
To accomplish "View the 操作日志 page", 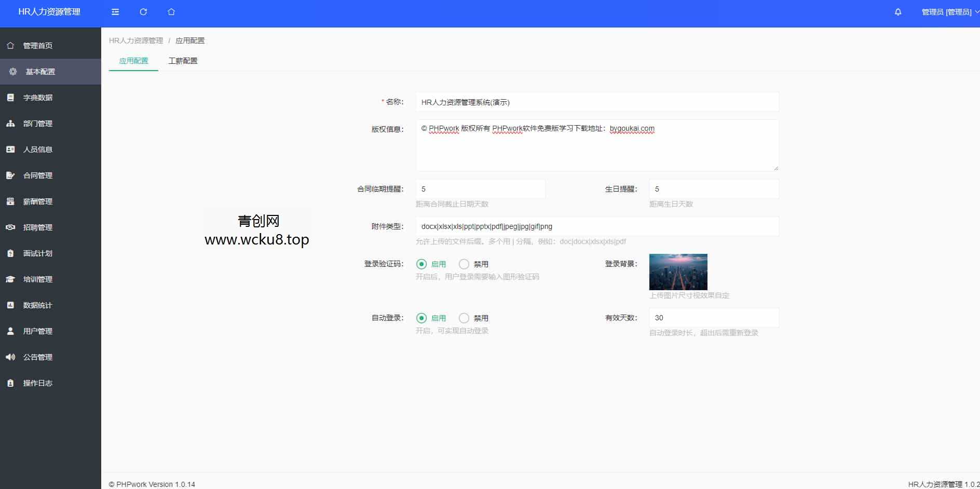I will point(38,383).
